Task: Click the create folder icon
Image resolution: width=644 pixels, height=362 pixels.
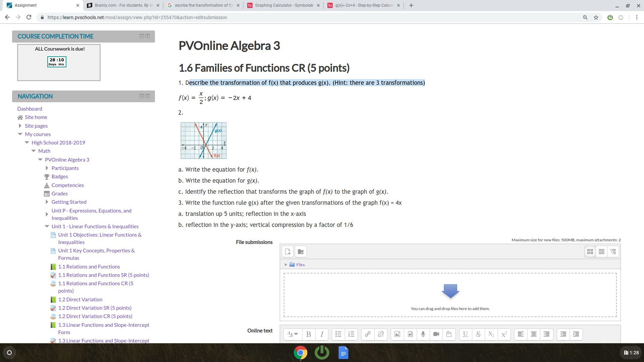Action: pos(301,252)
